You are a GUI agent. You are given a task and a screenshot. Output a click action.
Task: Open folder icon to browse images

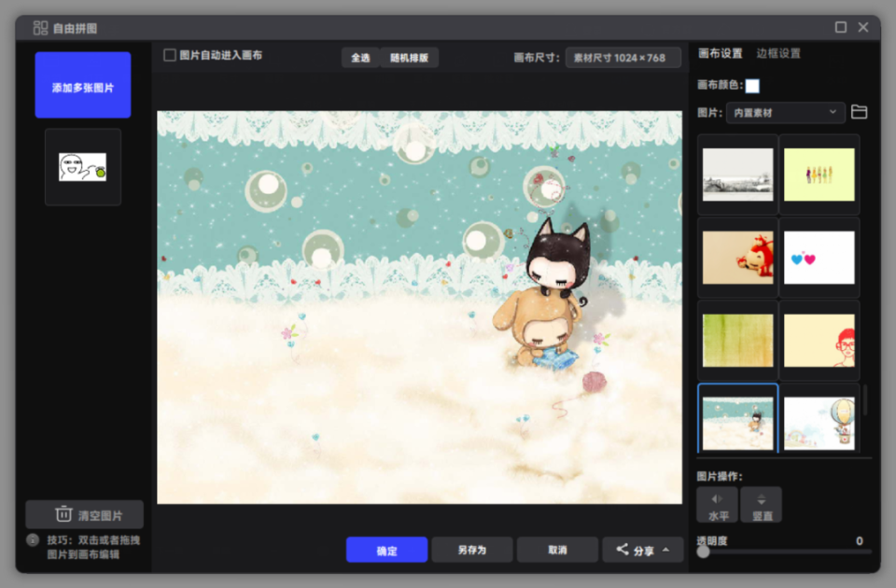[859, 112]
